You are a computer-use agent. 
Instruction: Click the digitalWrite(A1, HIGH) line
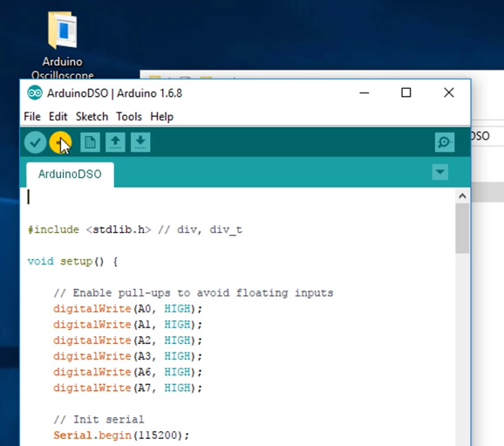[127, 325]
